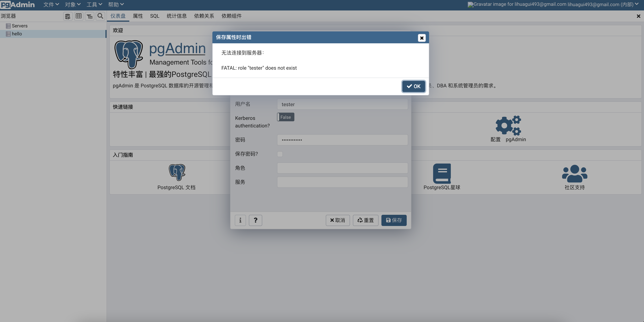Open the 对象 menu
Screen dimensions: 644x322
pos(72,5)
